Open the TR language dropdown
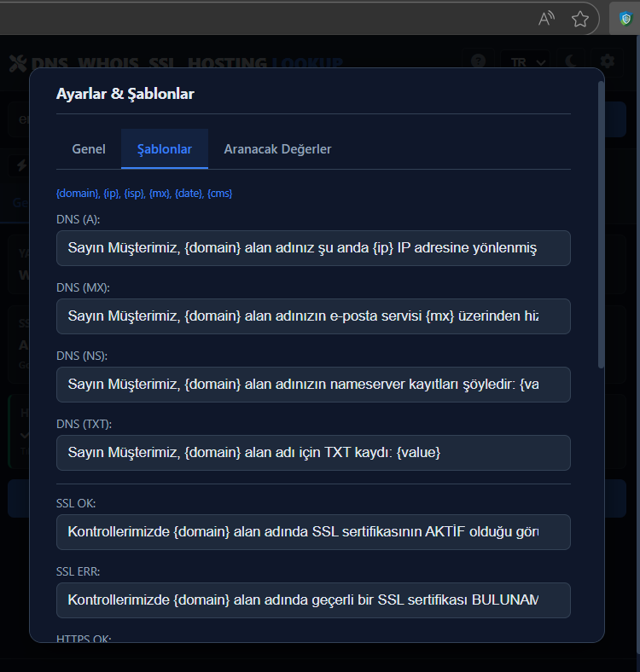The width and height of the screenshot is (640, 672). click(x=528, y=61)
